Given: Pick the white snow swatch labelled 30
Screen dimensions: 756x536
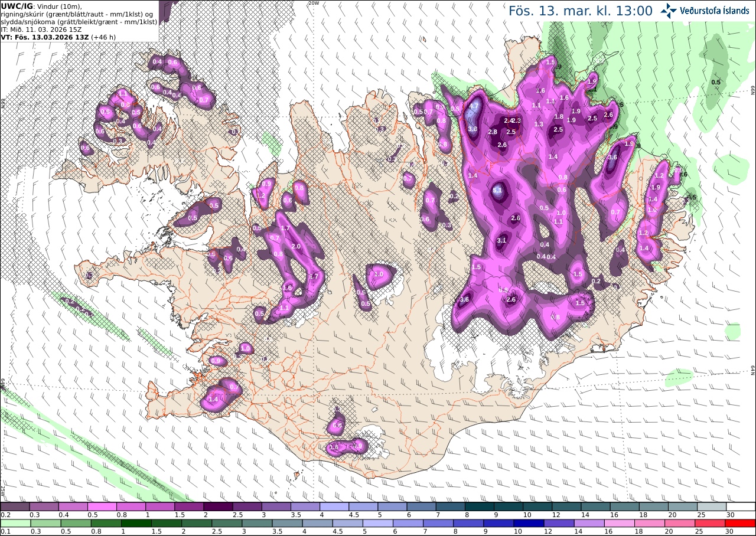Looking at the screenshot, I should click(741, 506).
